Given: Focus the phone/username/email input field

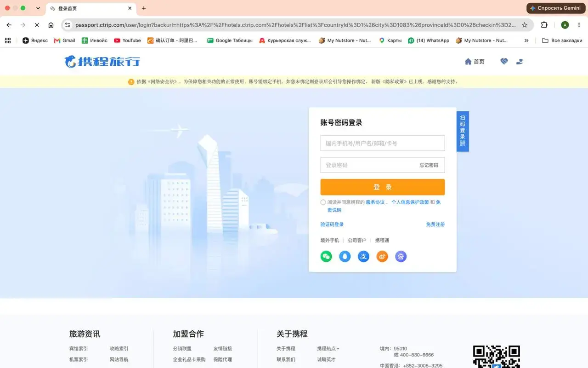Looking at the screenshot, I should tap(382, 143).
